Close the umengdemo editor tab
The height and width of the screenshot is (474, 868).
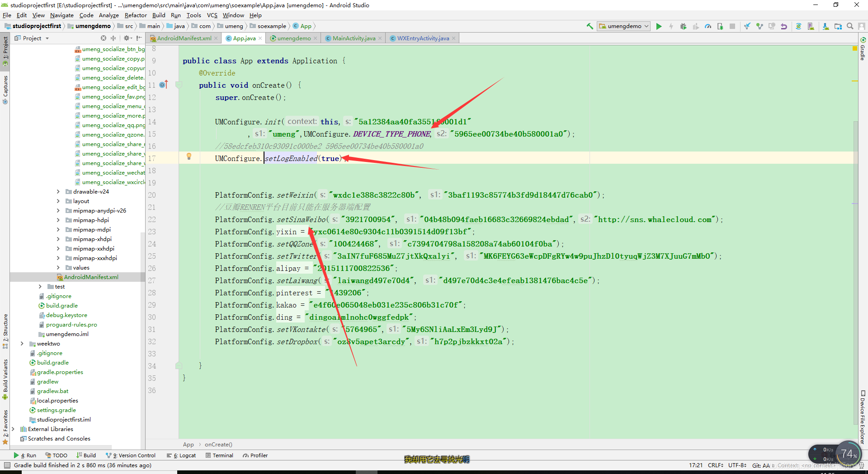coord(316,38)
